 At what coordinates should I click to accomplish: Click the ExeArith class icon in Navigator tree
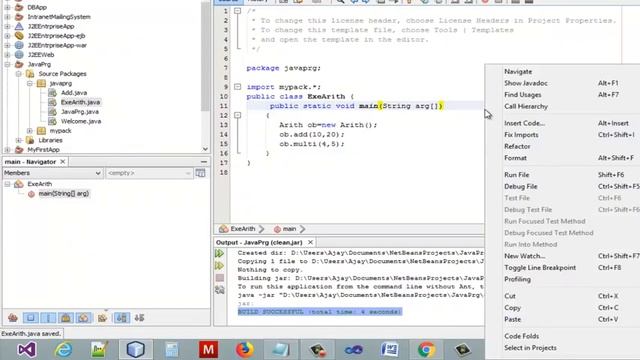(x=19, y=184)
